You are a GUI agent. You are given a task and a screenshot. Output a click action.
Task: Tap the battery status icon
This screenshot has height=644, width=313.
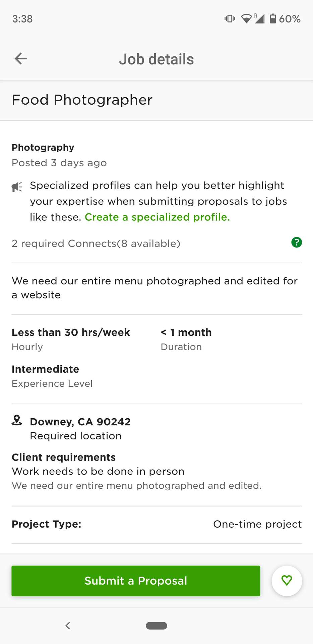point(273,18)
